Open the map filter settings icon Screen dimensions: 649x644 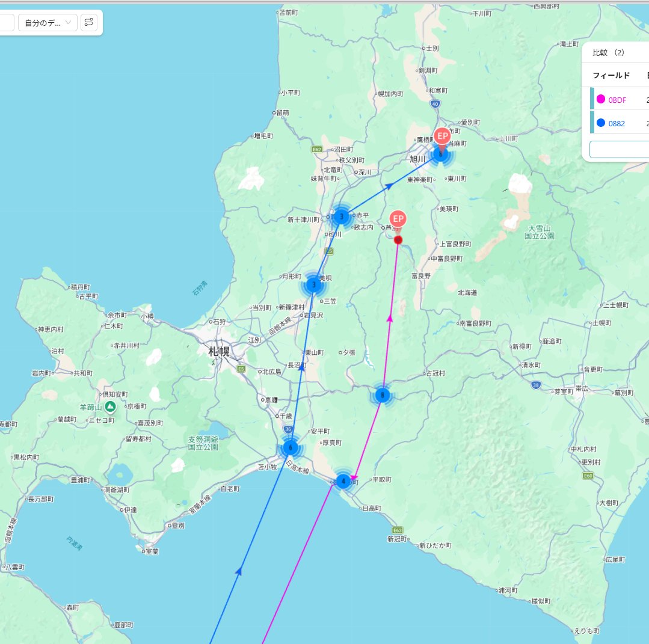[89, 22]
